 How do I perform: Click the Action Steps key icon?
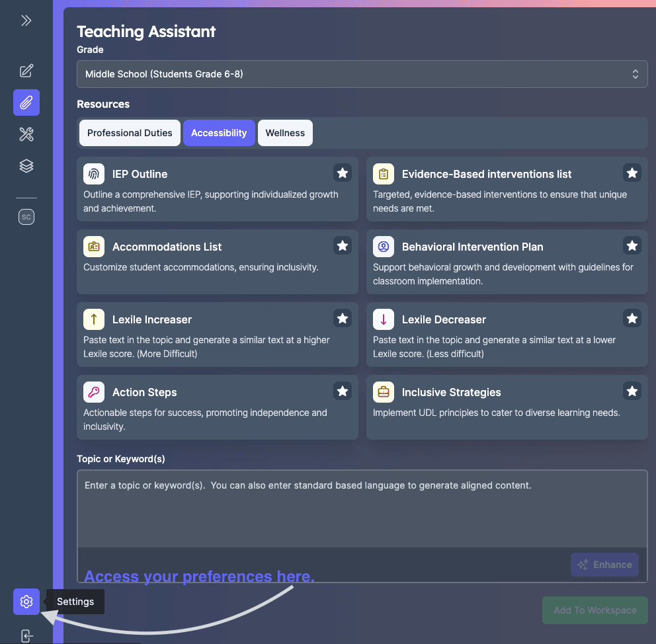94,392
